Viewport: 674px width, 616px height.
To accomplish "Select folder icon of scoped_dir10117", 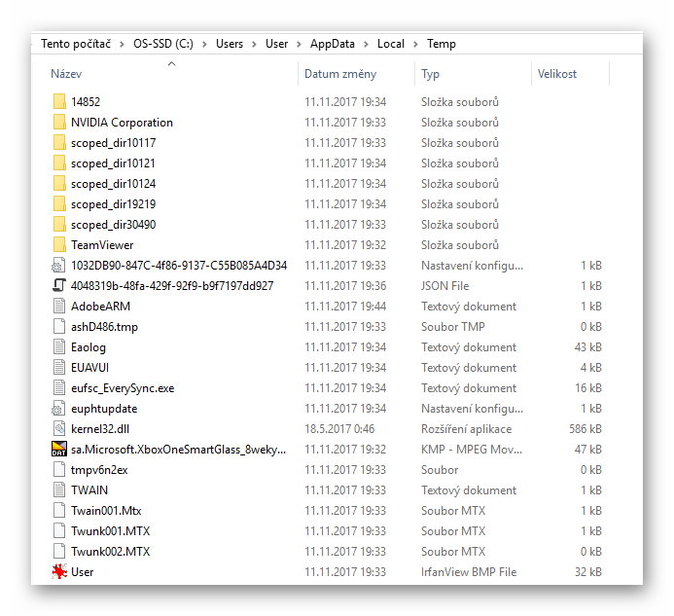I will point(59,142).
